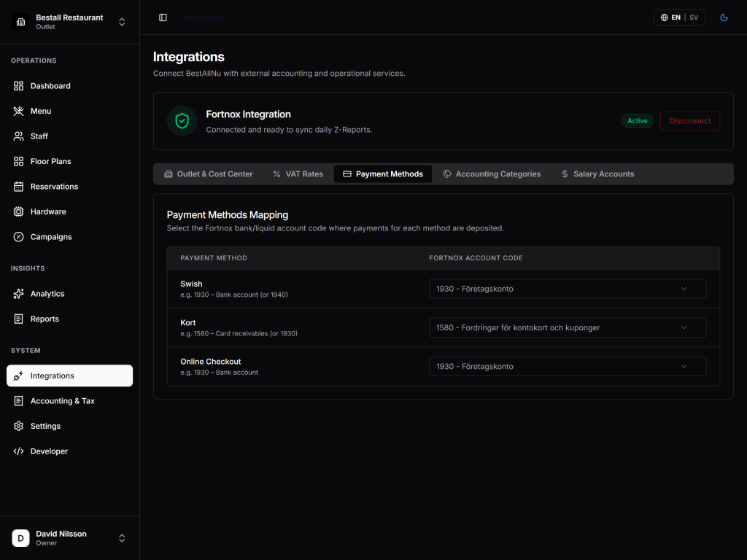The height and width of the screenshot is (560, 747).
Task: Switch language to EN
Action: pos(676,17)
